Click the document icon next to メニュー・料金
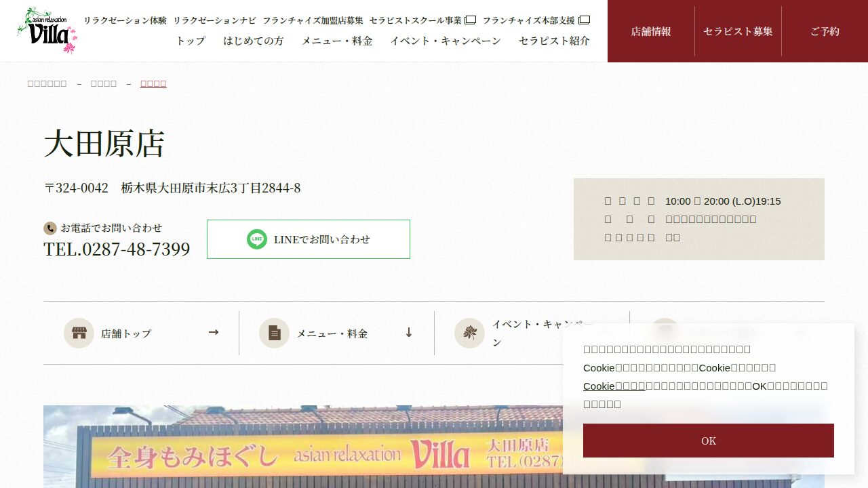 coord(274,333)
